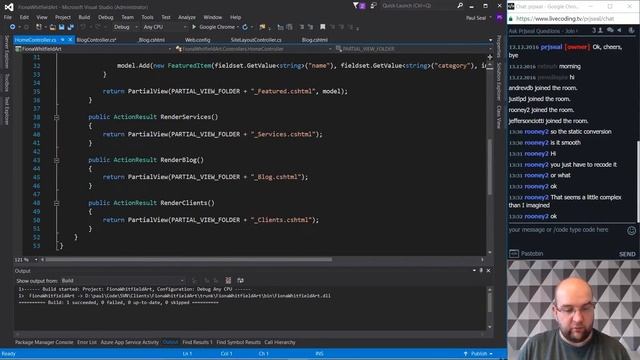
Task: Click the chat bubbles icon in chat header
Action: click(610, 30)
